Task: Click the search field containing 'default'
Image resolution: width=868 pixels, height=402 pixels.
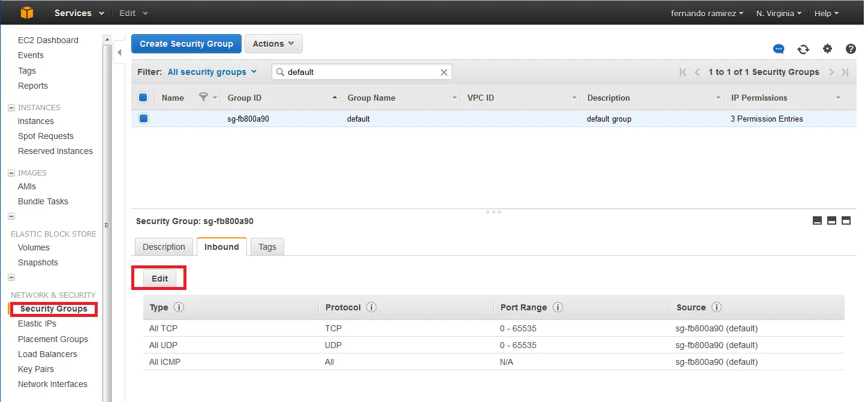Action: pos(362,72)
